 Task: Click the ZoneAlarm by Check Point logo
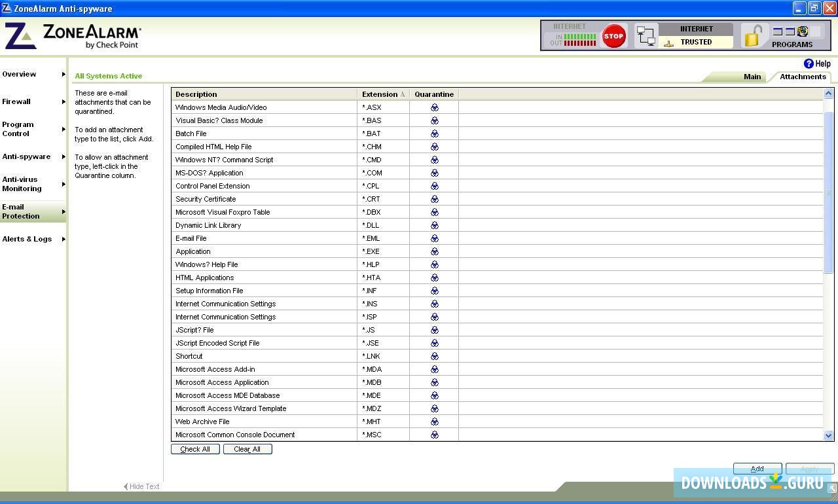(73, 36)
